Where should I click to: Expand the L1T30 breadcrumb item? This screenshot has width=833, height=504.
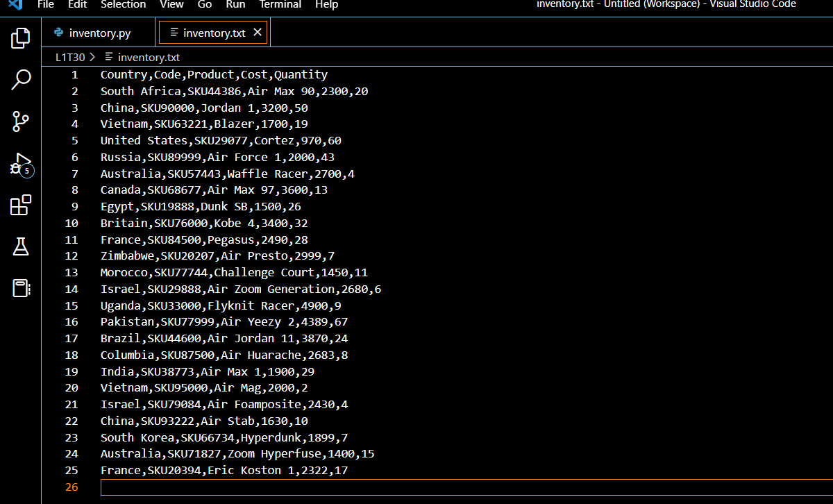[x=72, y=57]
